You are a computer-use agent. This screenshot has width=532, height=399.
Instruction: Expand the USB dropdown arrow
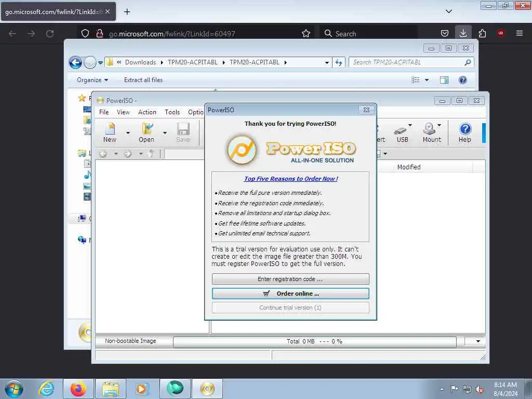coord(410,125)
